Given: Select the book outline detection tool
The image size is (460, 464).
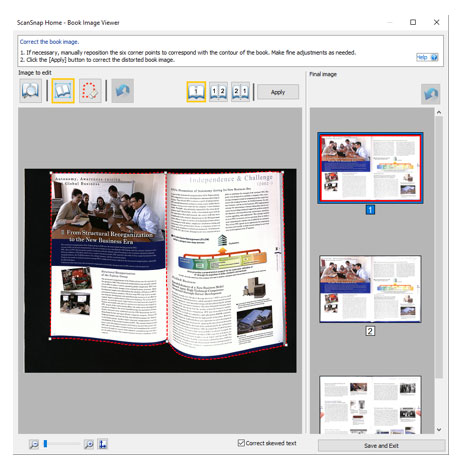Looking at the screenshot, I should (x=31, y=91).
